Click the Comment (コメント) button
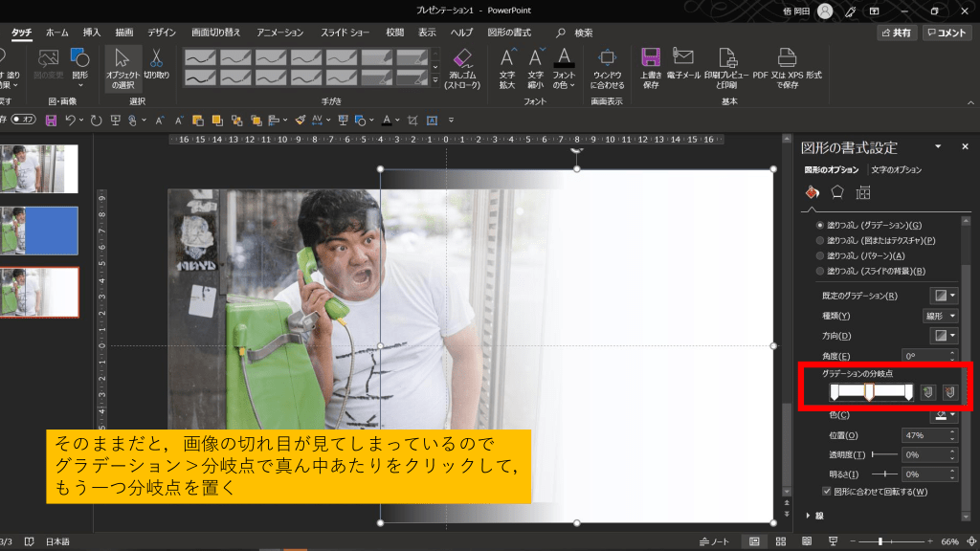Image resolution: width=980 pixels, height=551 pixels. pyautogui.click(x=947, y=33)
